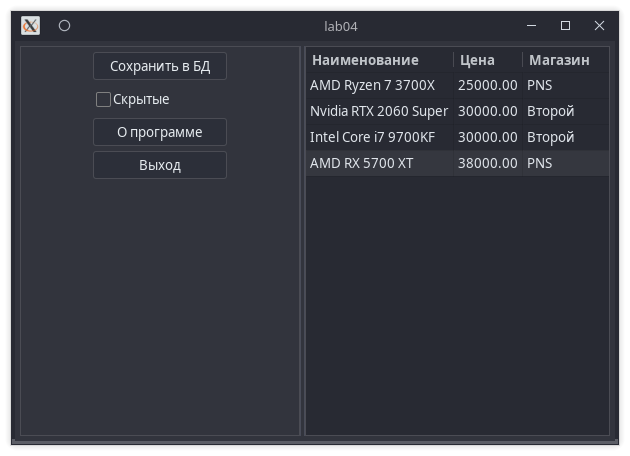Select the Intel Core i7 9700KF cell
The width and height of the screenshot is (630, 456).
(380, 137)
